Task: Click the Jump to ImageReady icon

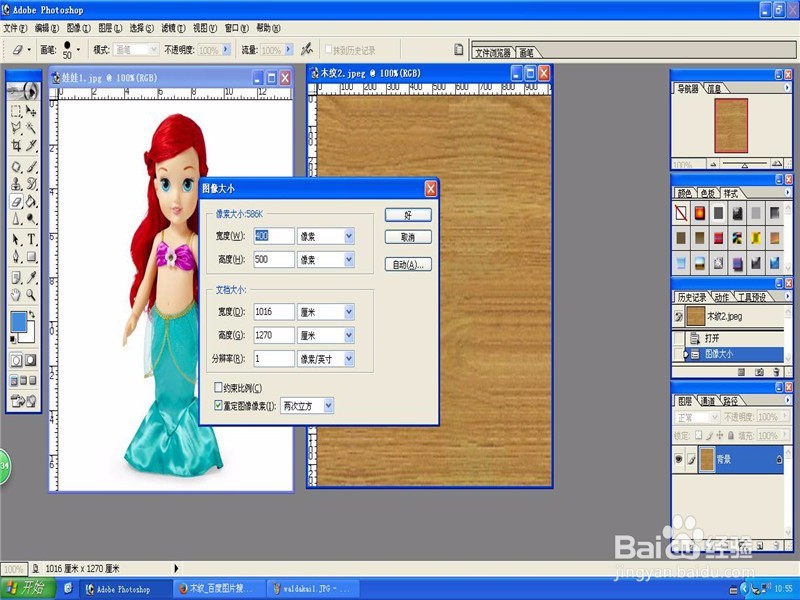Action: [x=23, y=401]
